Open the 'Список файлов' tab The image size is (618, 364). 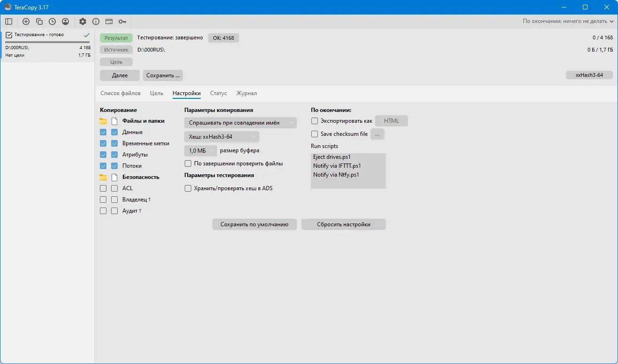tap(121, 93)
